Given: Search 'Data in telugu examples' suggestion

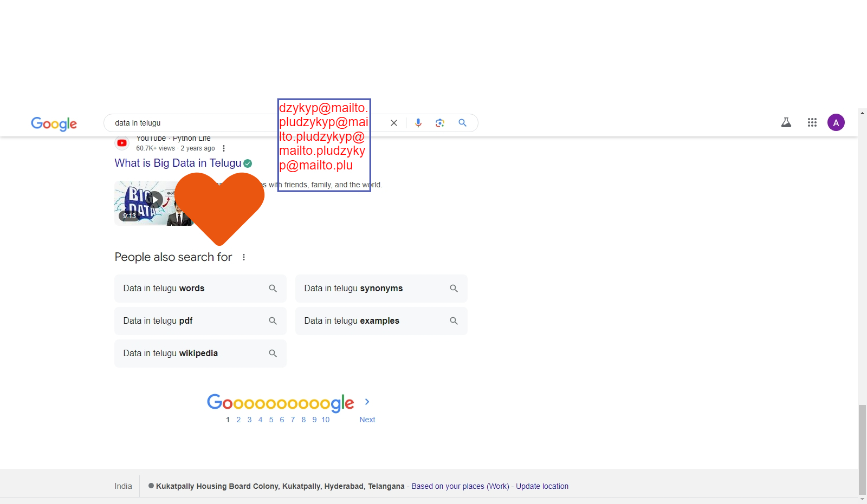Looking at the screenshot, I should [381, 321].
